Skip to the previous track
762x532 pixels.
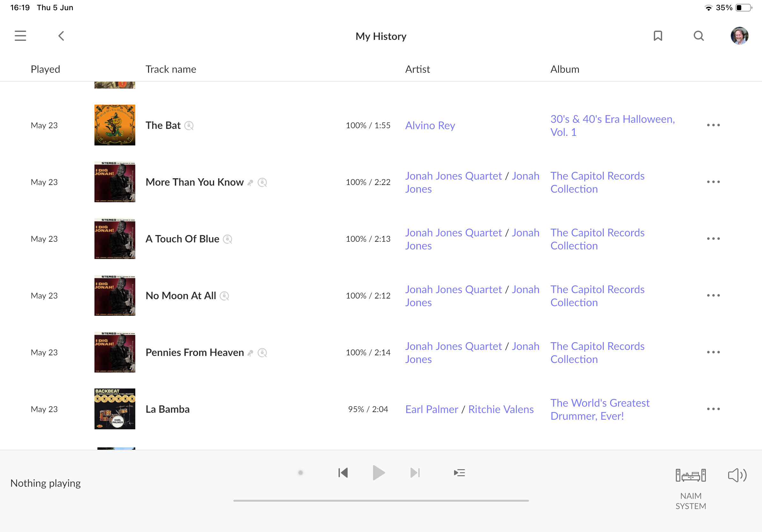(343, 473)
